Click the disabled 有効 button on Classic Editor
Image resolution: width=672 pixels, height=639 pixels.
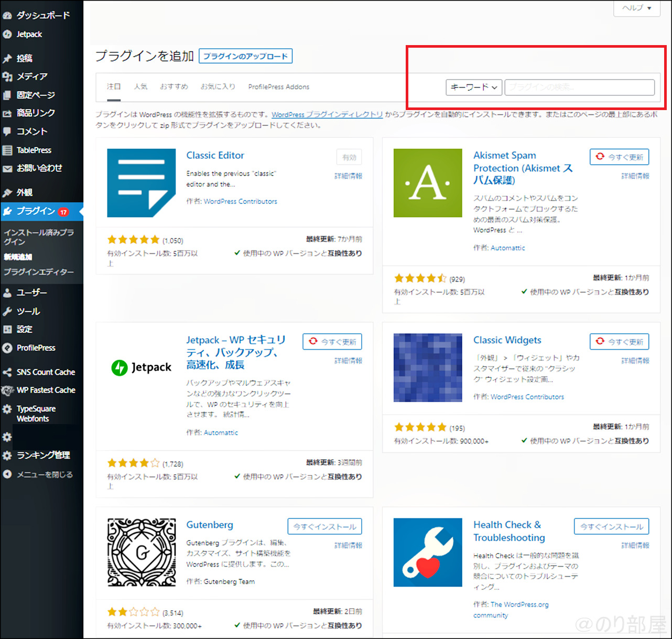349,157
